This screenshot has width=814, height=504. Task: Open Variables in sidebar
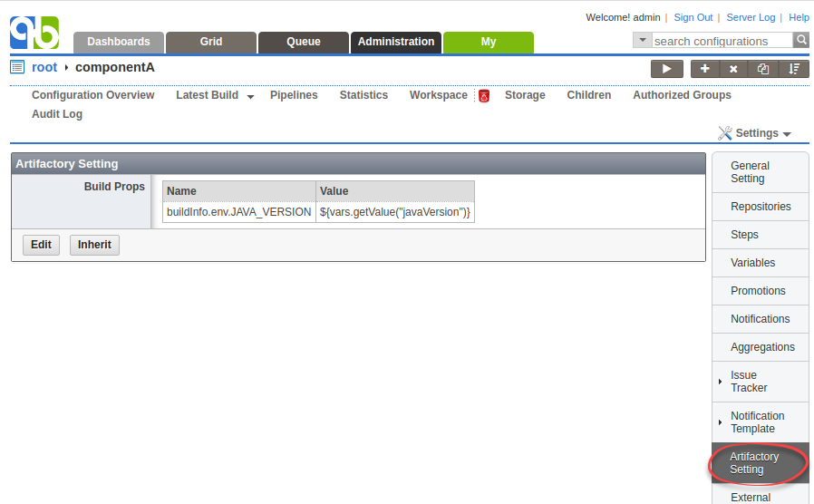pos(761,263)
